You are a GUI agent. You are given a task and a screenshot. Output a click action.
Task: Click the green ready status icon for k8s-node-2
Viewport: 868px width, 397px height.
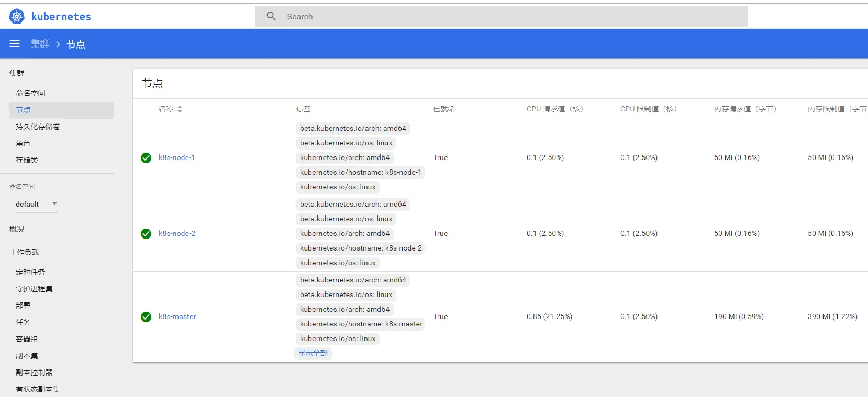[146, 234]
